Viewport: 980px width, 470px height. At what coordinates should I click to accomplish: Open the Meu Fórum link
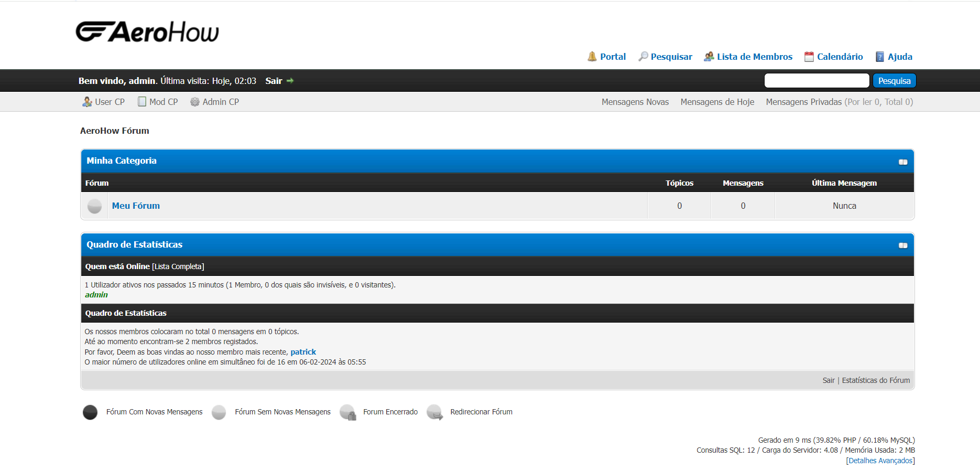coord(136,206)
